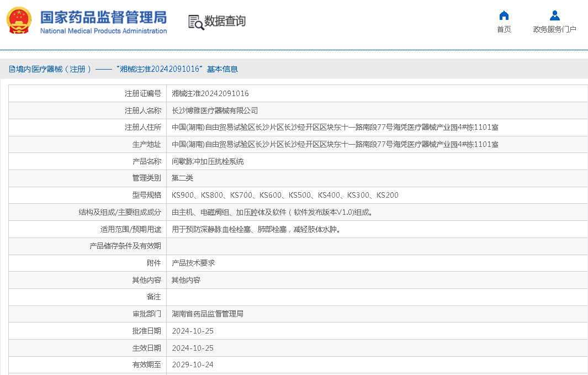The image size is (588, 375).
Task: Select registrant name 长沙博雅医疗器械有限公司
Action: (215, 110)
